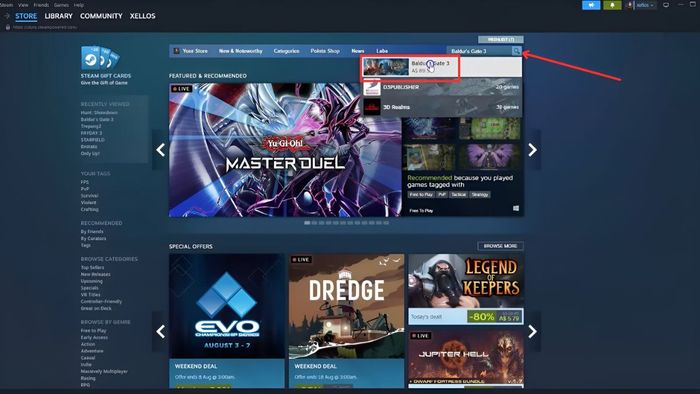
Task: Click the Big Picture mode icon
Action: pos(666,5)
